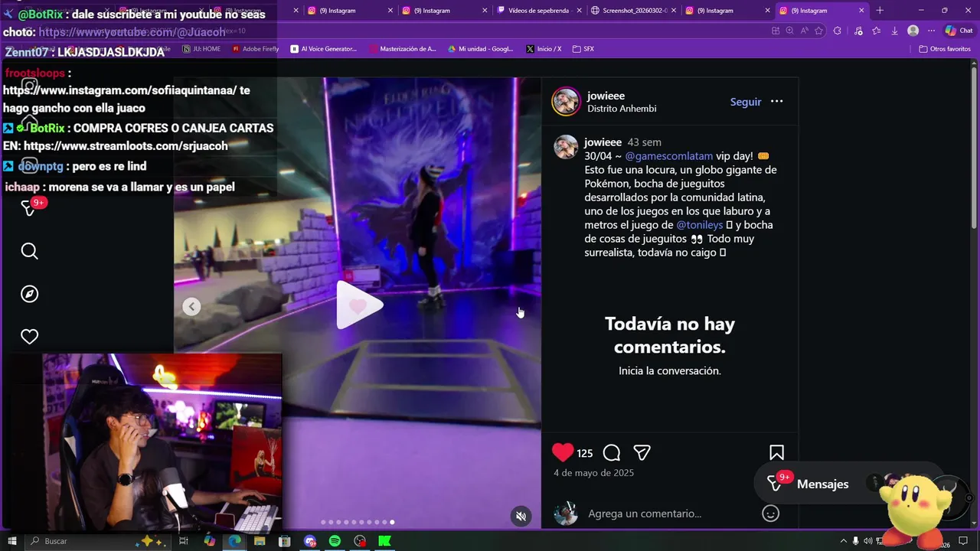
Task: Expand the 'Otros favoritos' folder
Action: pos(945,49)
